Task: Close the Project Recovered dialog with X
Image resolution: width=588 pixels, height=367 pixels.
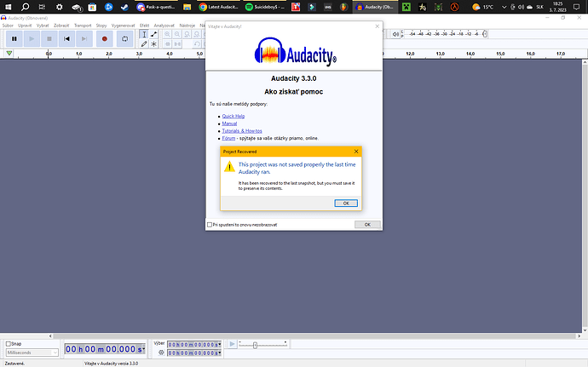Action: (x=356, y=152)
